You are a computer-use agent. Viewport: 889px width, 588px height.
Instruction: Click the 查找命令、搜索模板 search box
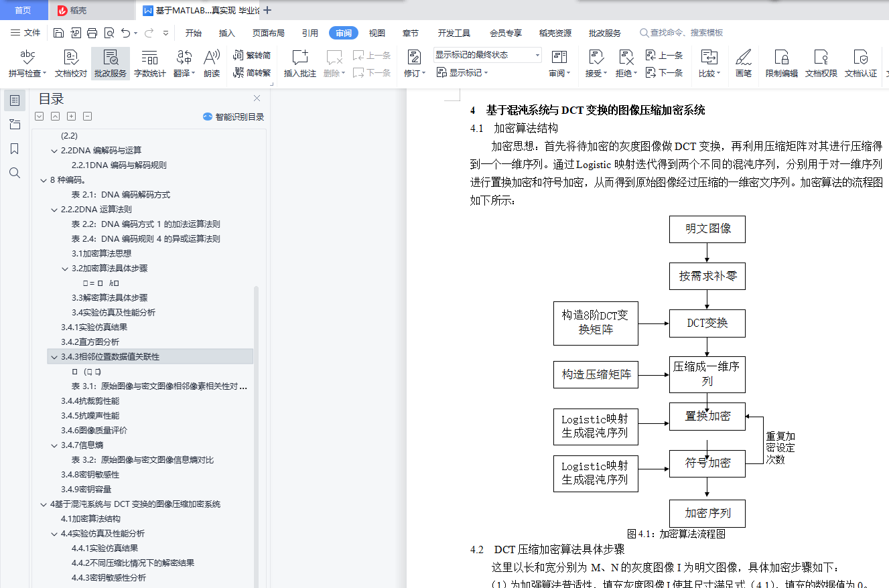[x=682, y=33]
